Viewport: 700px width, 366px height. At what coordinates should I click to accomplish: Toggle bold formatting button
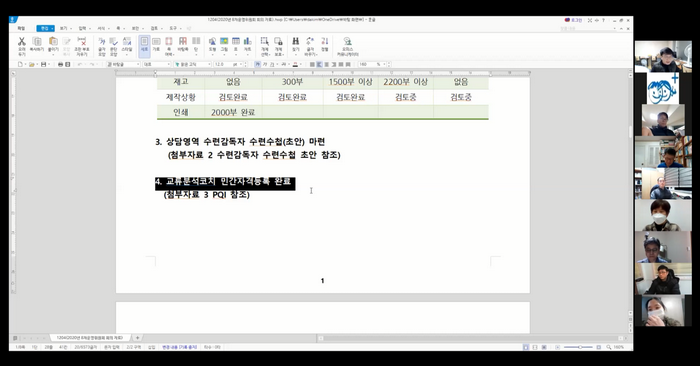(x=257, y=64)
